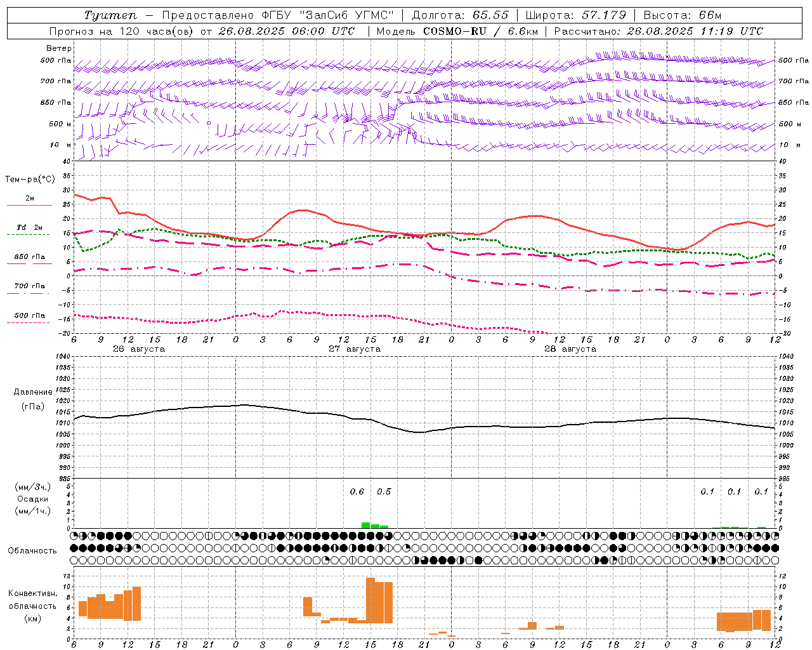The image size is (812, 650).
Task: Click the 'Конвективн.' convective cloud label
Action: pos(33,594)
